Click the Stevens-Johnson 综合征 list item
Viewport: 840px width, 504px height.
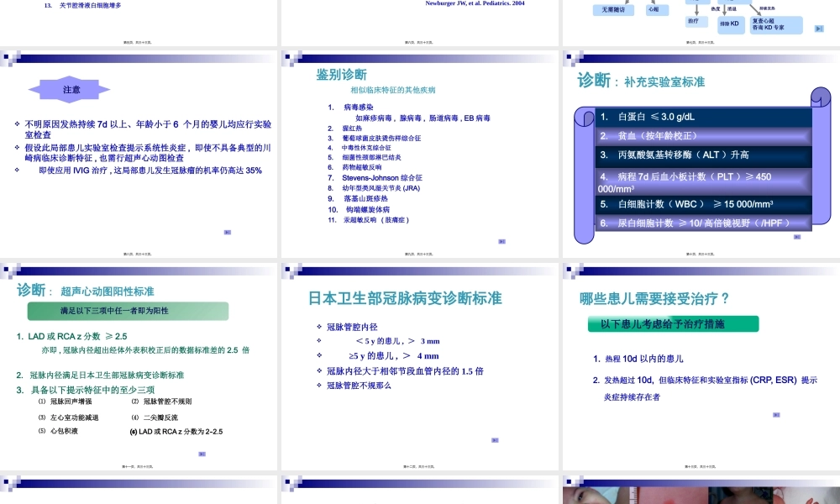[381, 178]
